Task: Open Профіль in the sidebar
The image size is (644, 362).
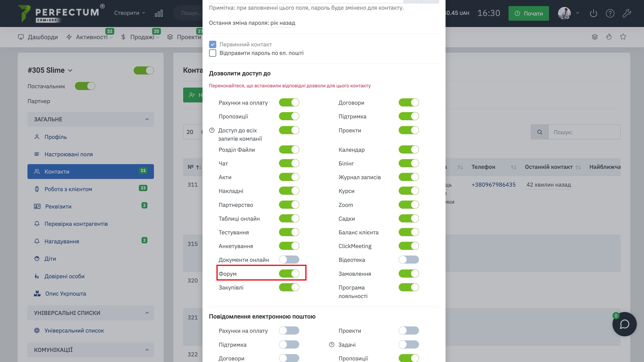Action: point(56,137)
